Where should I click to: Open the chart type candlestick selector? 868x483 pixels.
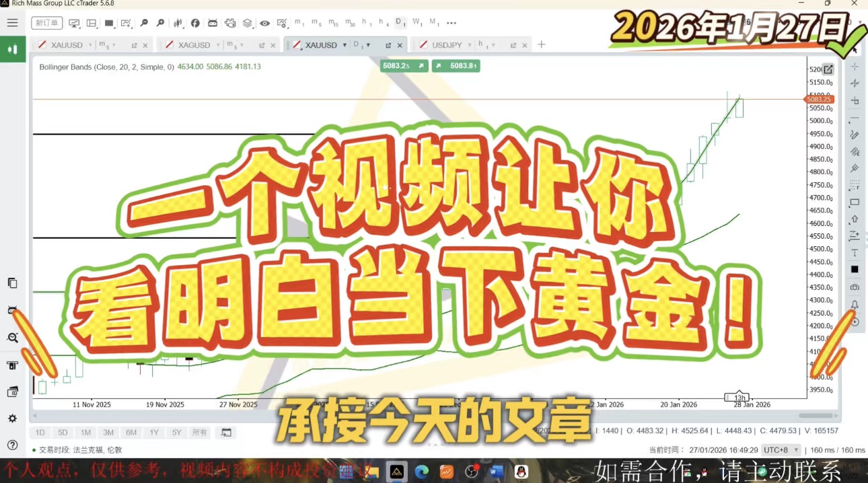point(178,23)
